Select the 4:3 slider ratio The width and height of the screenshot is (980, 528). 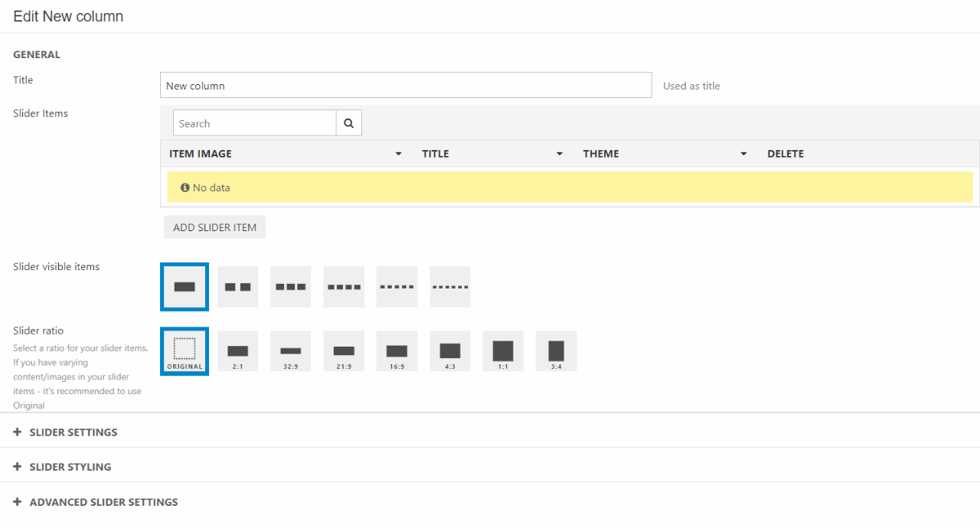(449, 351)
